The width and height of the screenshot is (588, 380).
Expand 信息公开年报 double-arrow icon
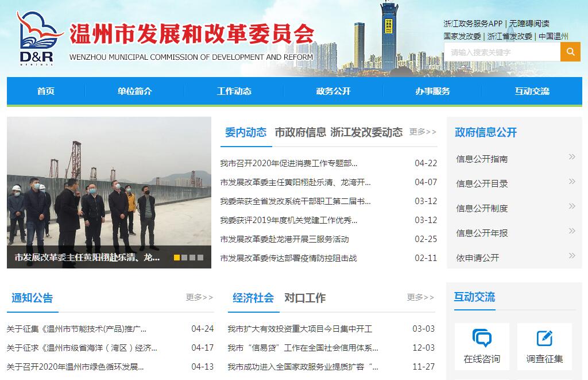(x=571, y=231)
